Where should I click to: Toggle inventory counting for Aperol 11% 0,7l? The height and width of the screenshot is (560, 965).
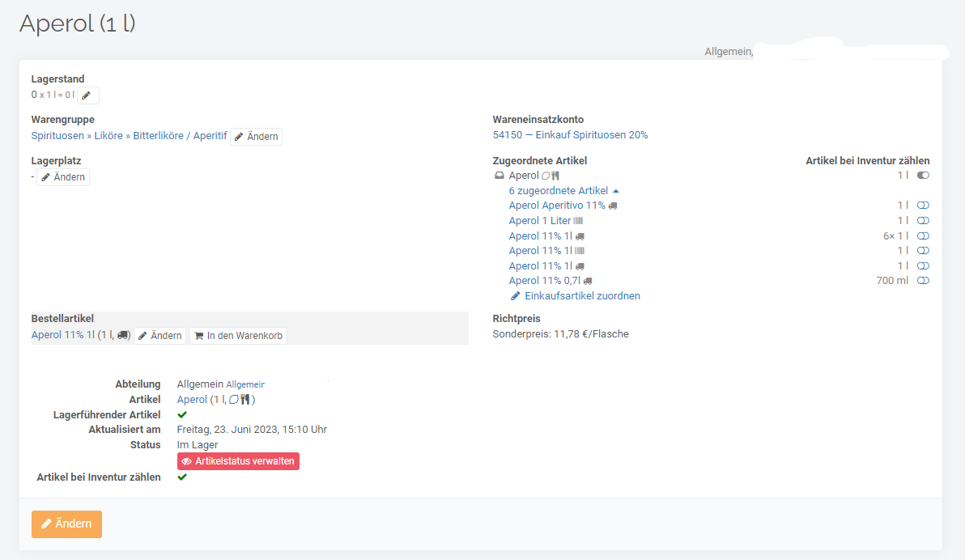point(923,281)
